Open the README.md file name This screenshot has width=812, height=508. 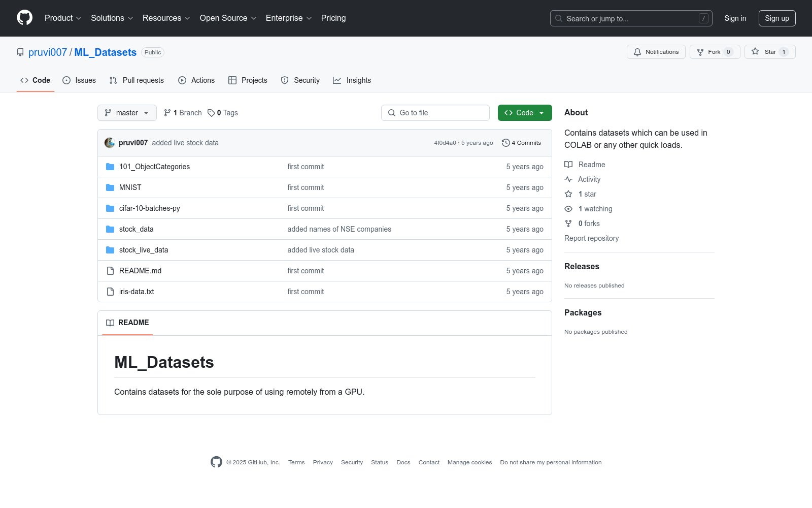[140, 271]
